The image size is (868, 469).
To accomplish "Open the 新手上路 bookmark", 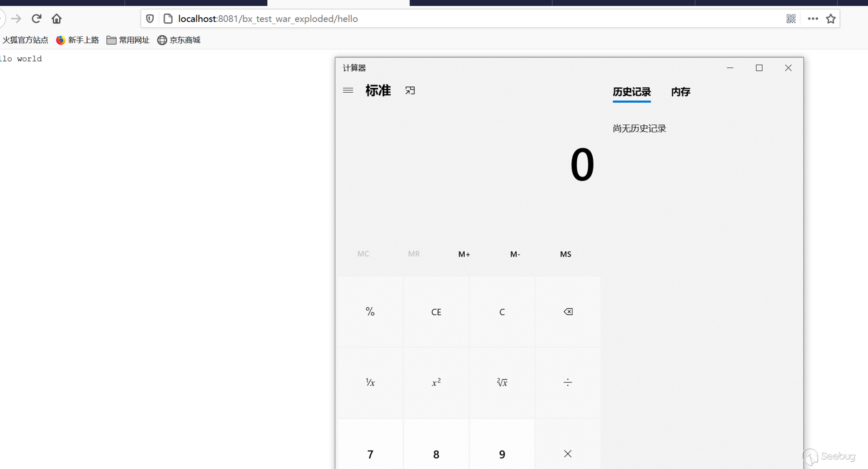I will (77, 40).
